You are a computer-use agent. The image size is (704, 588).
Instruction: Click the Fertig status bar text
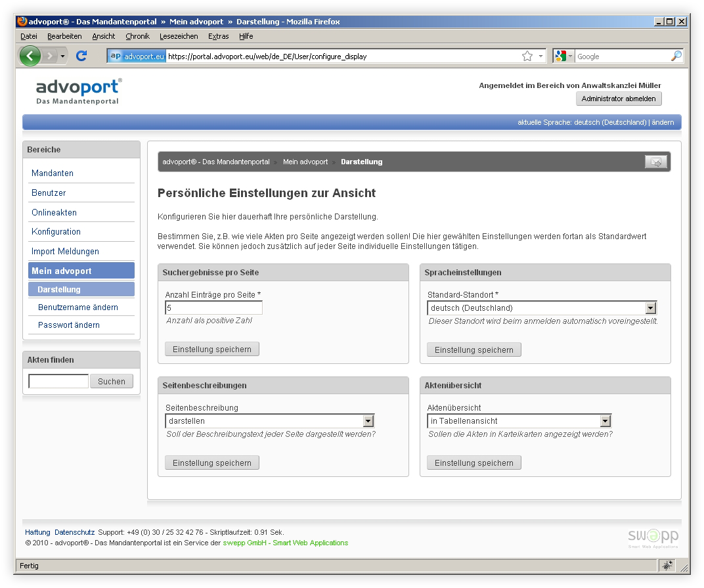click(29, 566)
